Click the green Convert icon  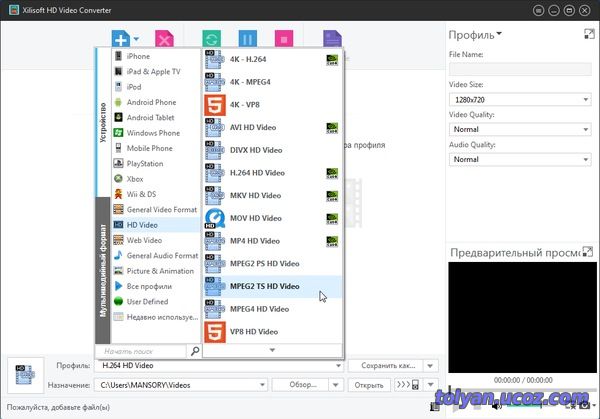click(212, 39)
